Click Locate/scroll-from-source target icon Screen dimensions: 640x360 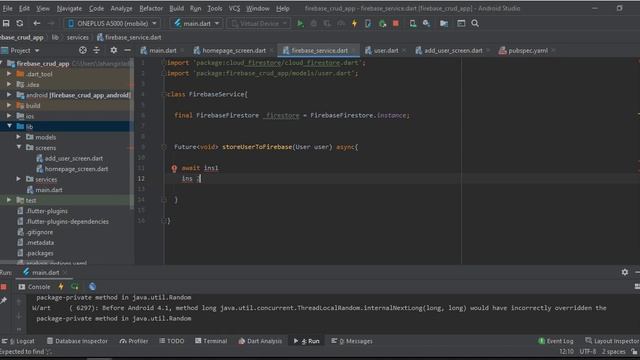pyautogui.click(x=83, y=50)
